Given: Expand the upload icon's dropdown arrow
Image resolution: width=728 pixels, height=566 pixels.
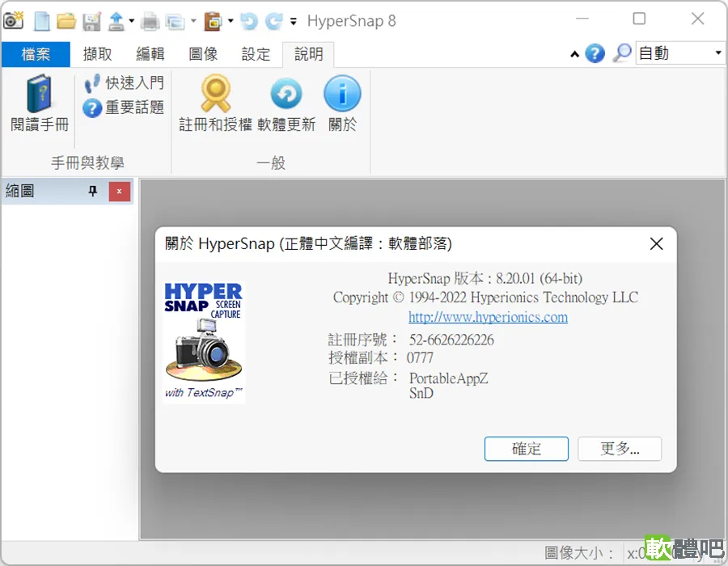Looking at the screenshot, I should pyautogui.click(x=132, y=21).
